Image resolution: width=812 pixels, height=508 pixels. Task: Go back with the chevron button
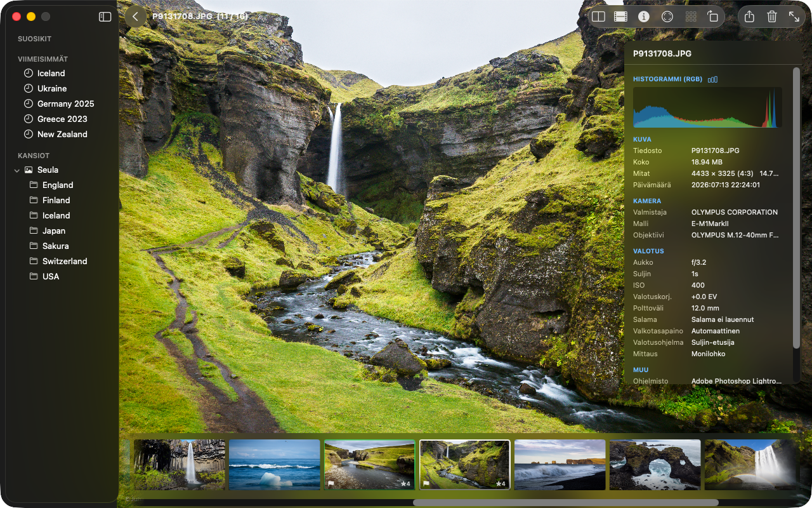pyautogui.click(x=135, y=17)
